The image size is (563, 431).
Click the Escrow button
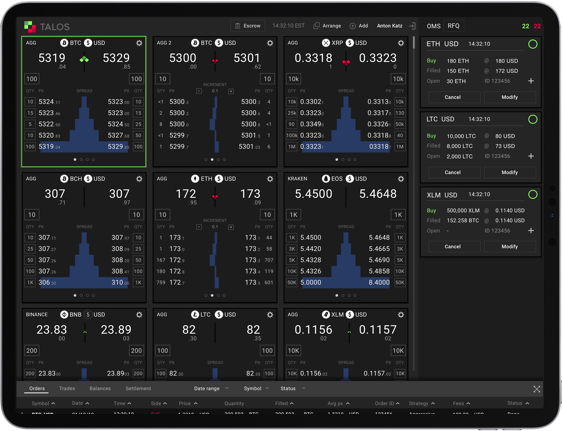[247, 26]
